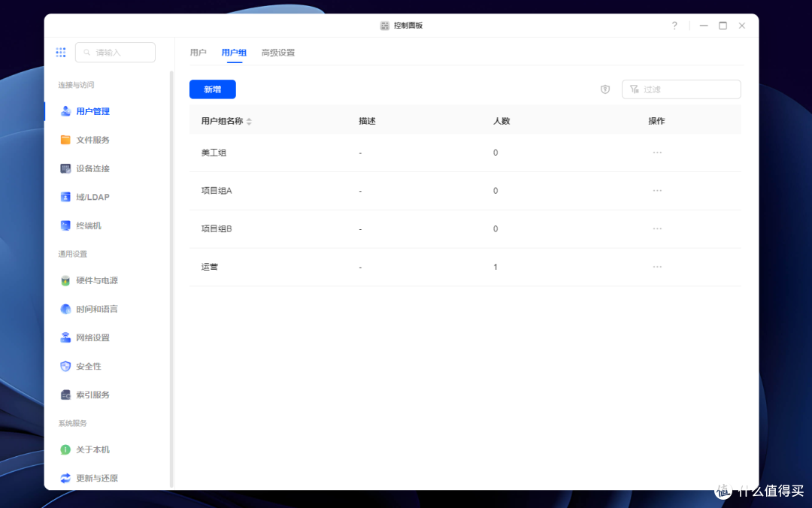Open actions menu for 项目组B row

point(657,229)
